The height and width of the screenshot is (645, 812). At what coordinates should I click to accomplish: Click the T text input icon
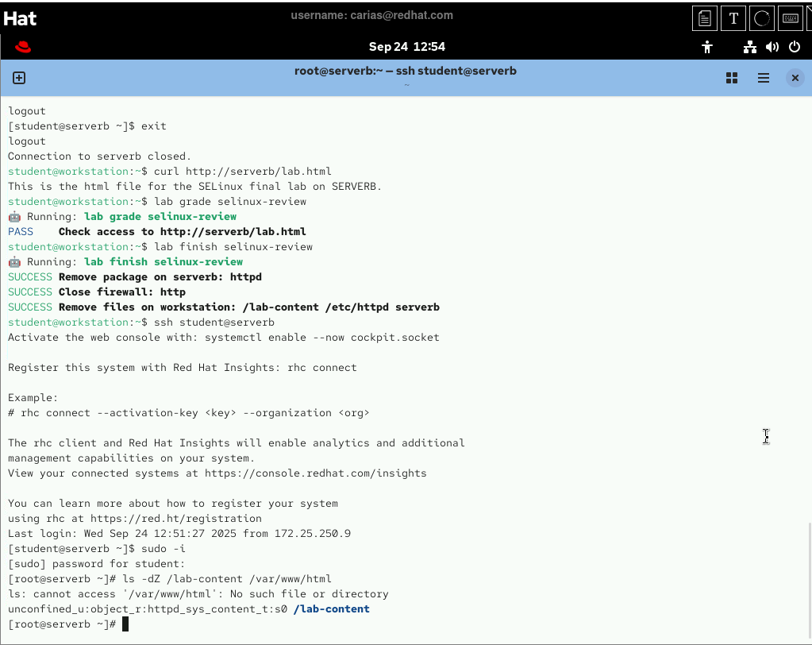[x=733, y=18]
